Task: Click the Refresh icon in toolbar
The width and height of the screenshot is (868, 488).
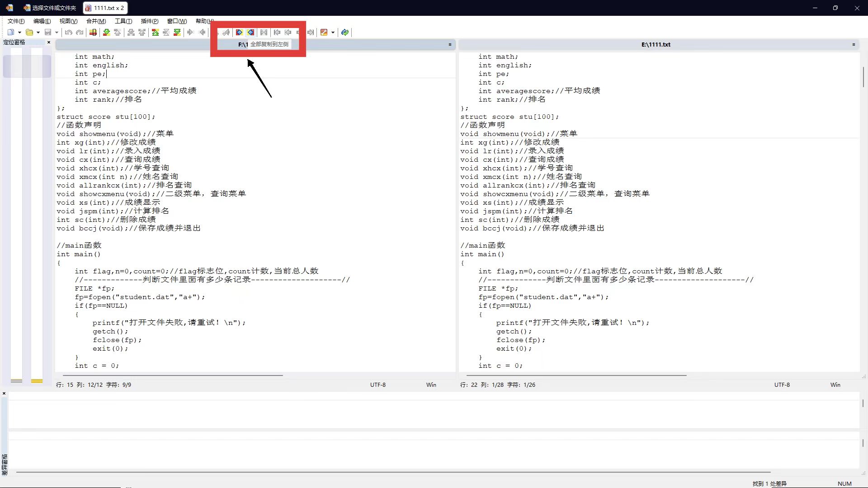Action: 345,32
